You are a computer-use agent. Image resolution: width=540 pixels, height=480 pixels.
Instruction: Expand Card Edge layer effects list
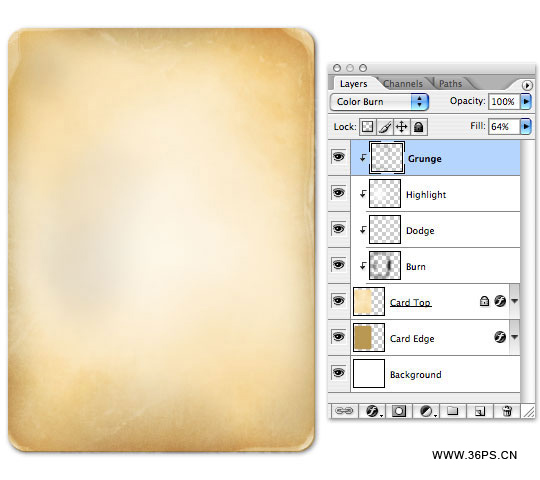click(x=515, y=337)
